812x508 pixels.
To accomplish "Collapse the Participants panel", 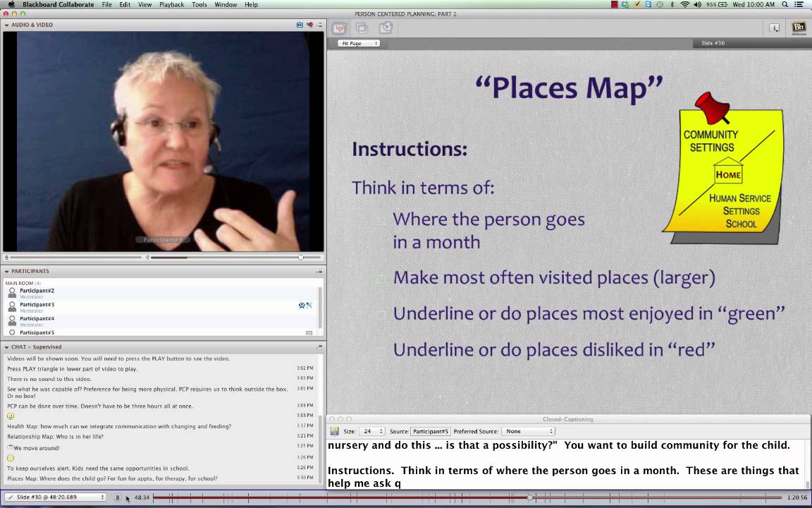I will pyautogui.click(x=7, y=271).
